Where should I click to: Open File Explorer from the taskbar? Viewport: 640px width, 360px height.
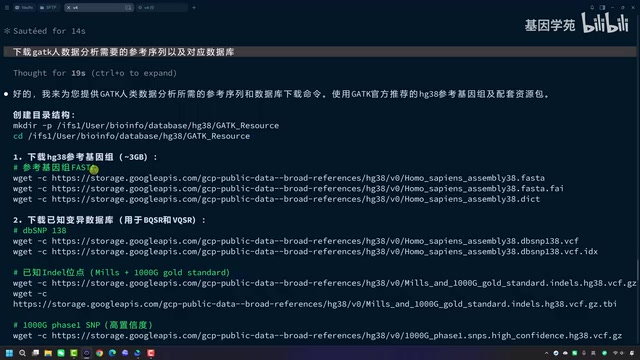click(48, 353)
